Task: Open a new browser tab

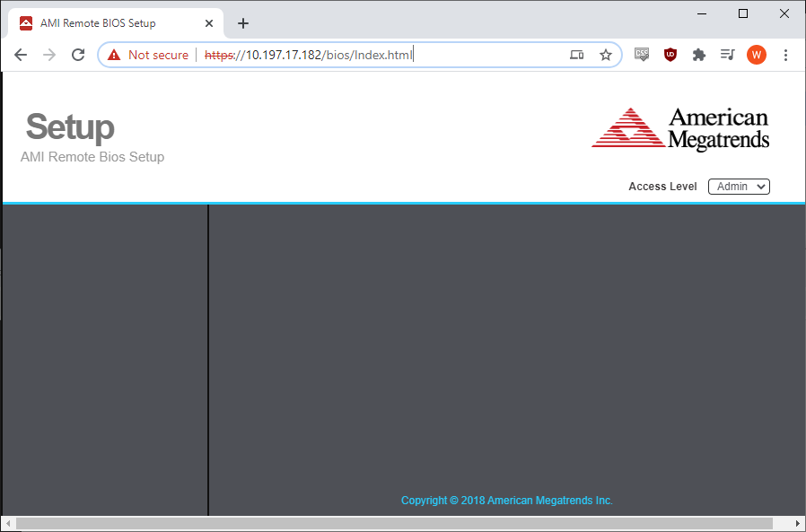Action: [x=243, y=23]
